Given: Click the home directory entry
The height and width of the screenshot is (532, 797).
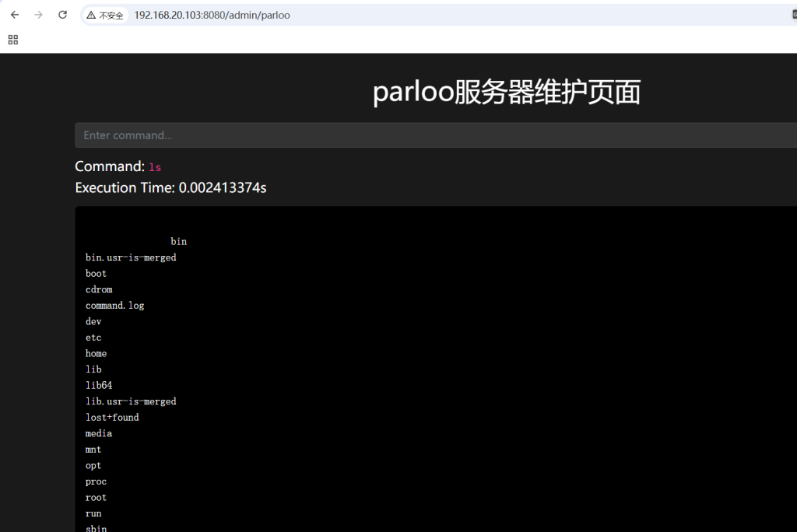Looking at the screenshot, I should coord(96,354).
